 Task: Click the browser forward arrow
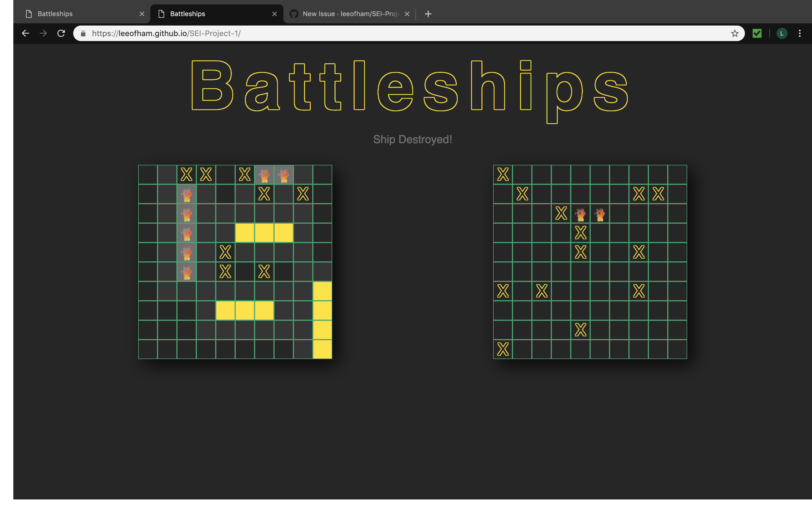[43, 33]
